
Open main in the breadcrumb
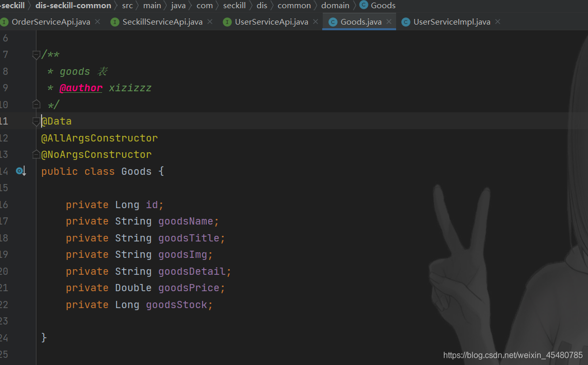click(152, 5)
